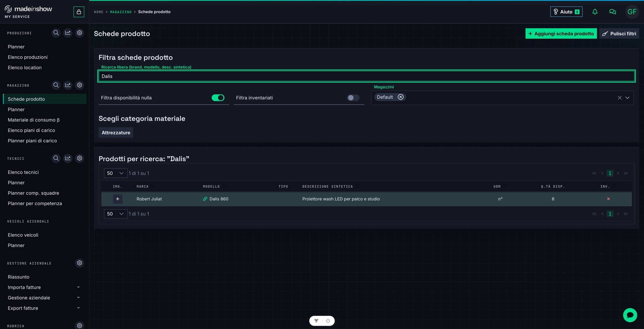Expand Export fatture submenu
The image size is (644, 329).
point(78,308)
